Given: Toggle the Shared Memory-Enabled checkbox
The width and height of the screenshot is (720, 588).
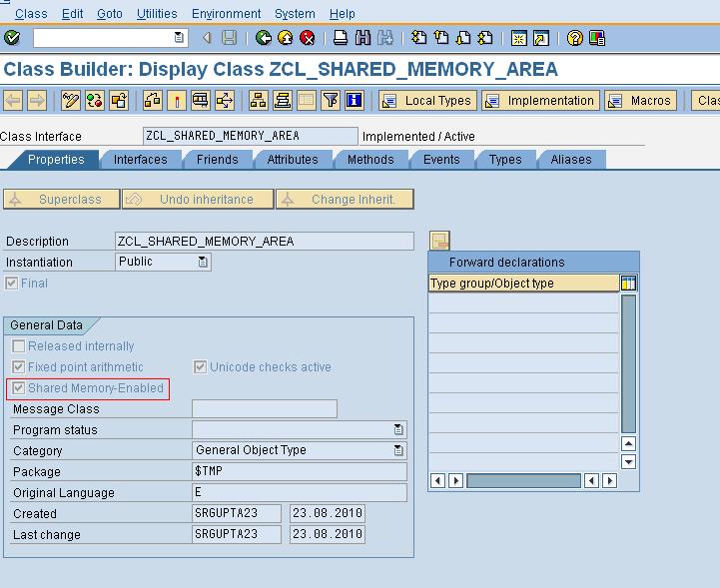Looking at the screenshot, I should [x=18, y=388].
